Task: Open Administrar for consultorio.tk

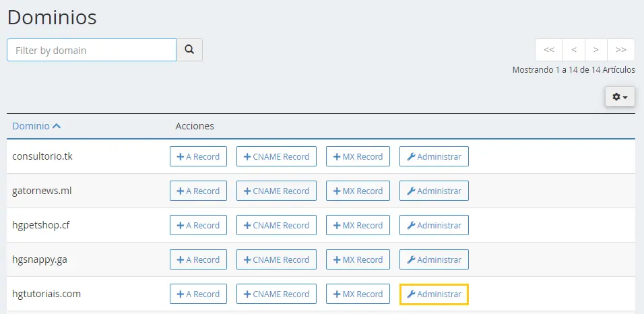Action: click(x=434, y=156)
